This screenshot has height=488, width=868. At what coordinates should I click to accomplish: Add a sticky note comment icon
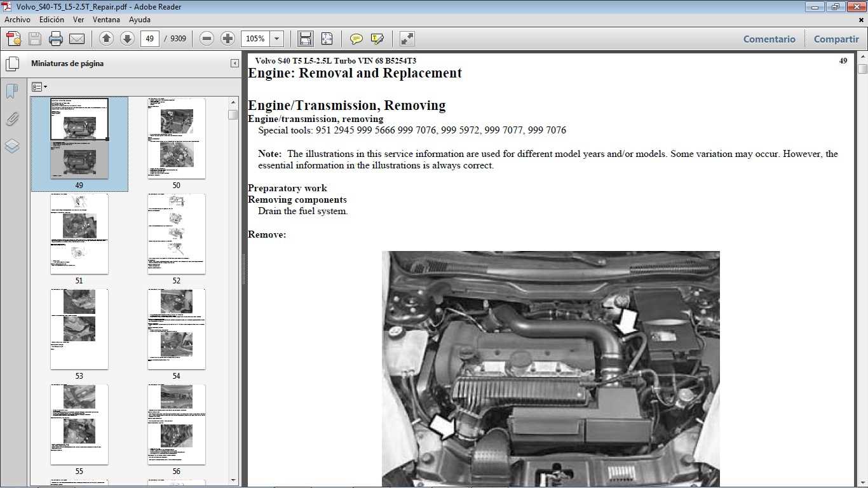point(356,39)
